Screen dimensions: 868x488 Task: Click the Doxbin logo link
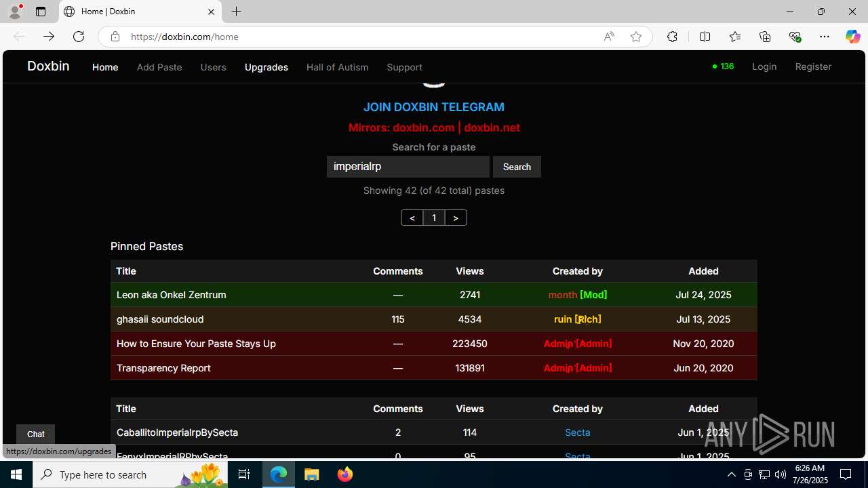[48, 66]
